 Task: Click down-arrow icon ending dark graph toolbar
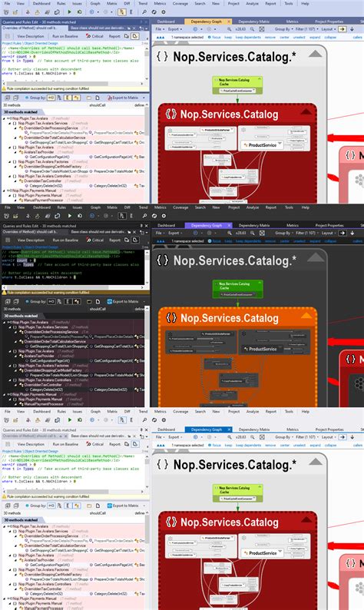[x=352, y=233]
